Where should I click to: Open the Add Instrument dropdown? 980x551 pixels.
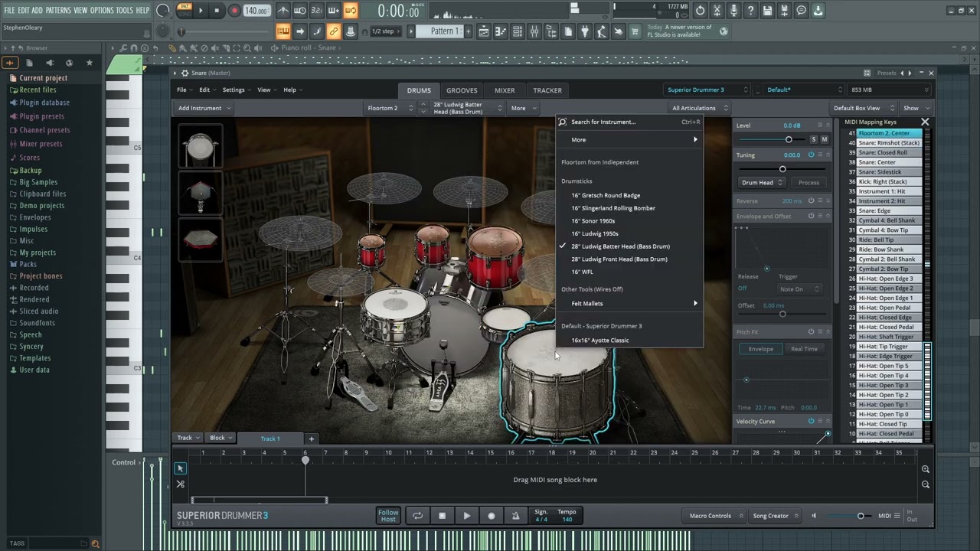[204, 108]
